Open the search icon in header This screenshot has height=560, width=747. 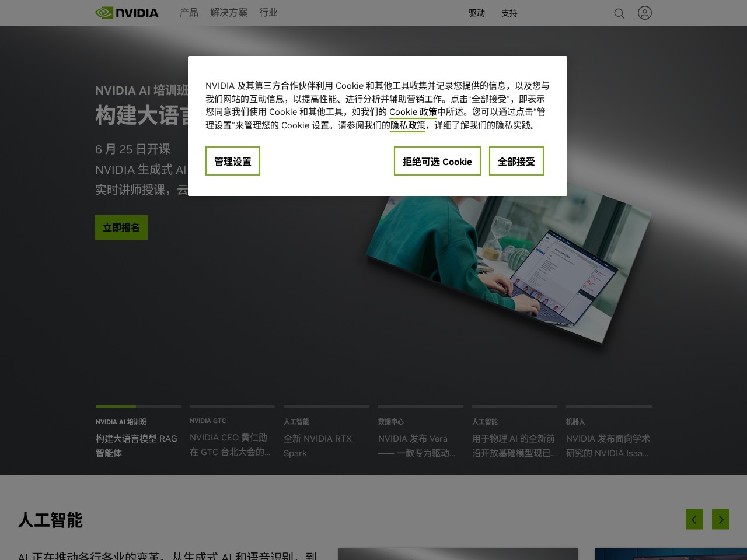point(619,13)
